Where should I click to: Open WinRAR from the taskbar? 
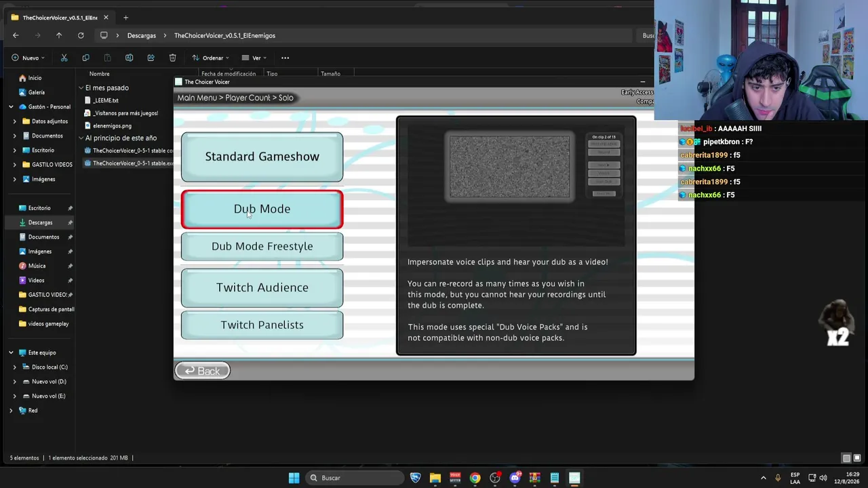534,478
